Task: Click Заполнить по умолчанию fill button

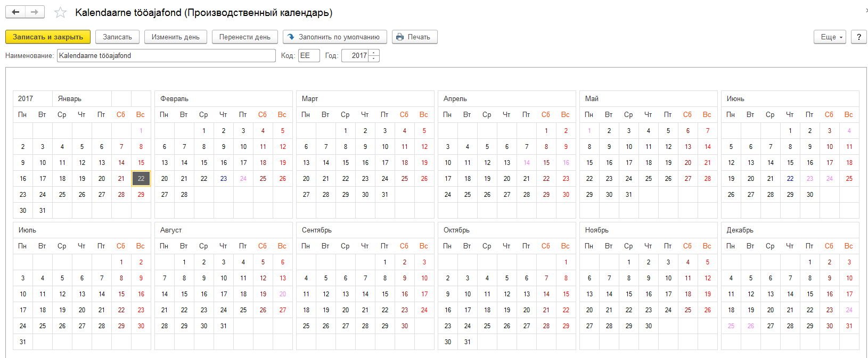Action: (x=334, y=37)
